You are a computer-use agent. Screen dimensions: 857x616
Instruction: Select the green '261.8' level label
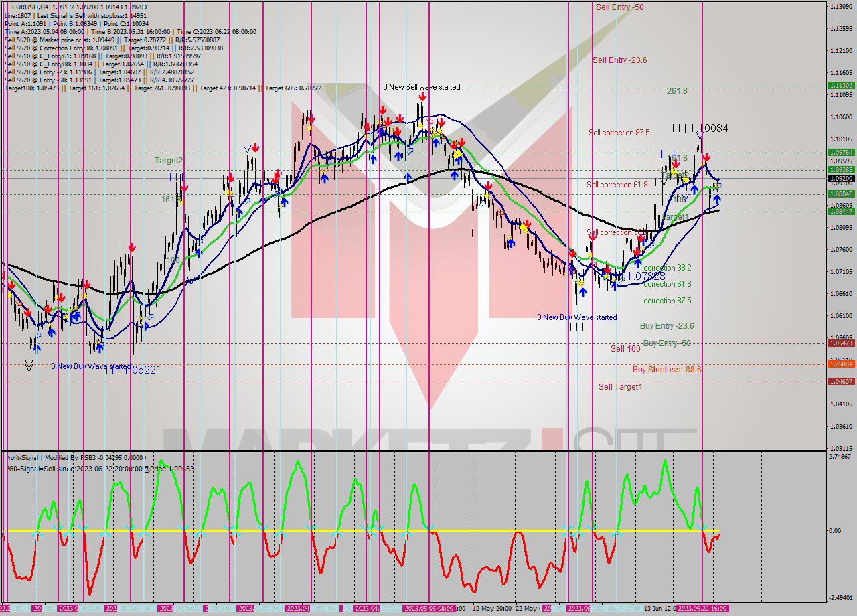(677, 91)
